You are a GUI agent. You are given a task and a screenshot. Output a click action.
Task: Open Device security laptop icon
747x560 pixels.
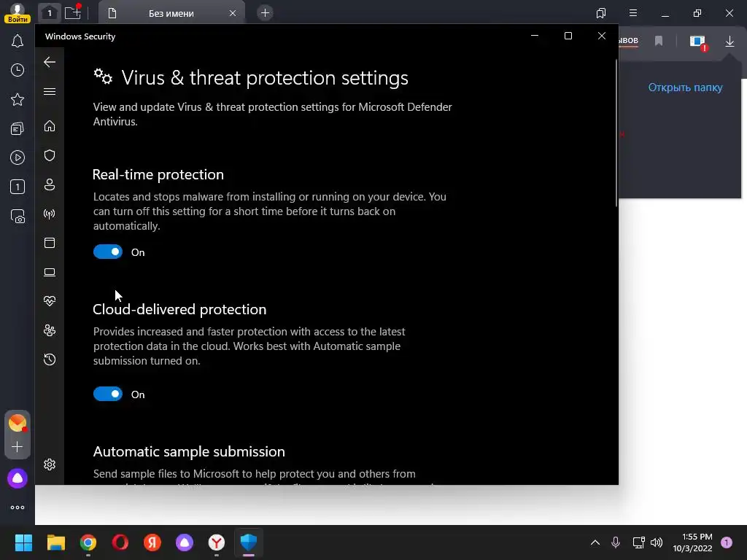coord(50,272)
